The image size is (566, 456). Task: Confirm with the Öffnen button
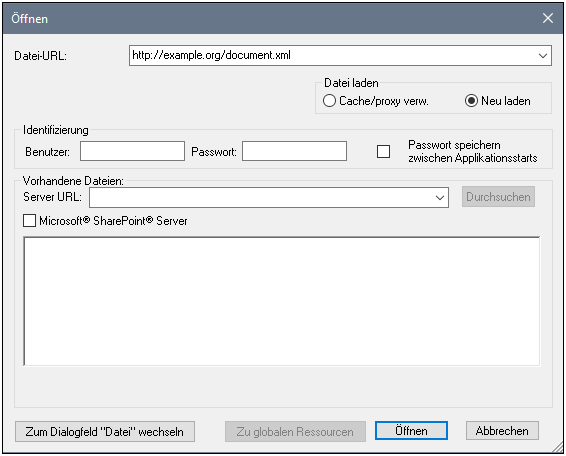411,431
